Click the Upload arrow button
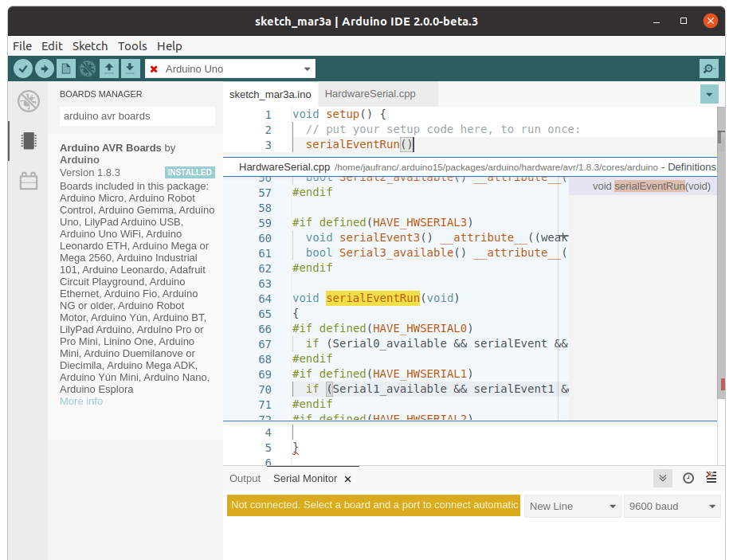This screenshot has height=560, width=733. tap(45, 69)
